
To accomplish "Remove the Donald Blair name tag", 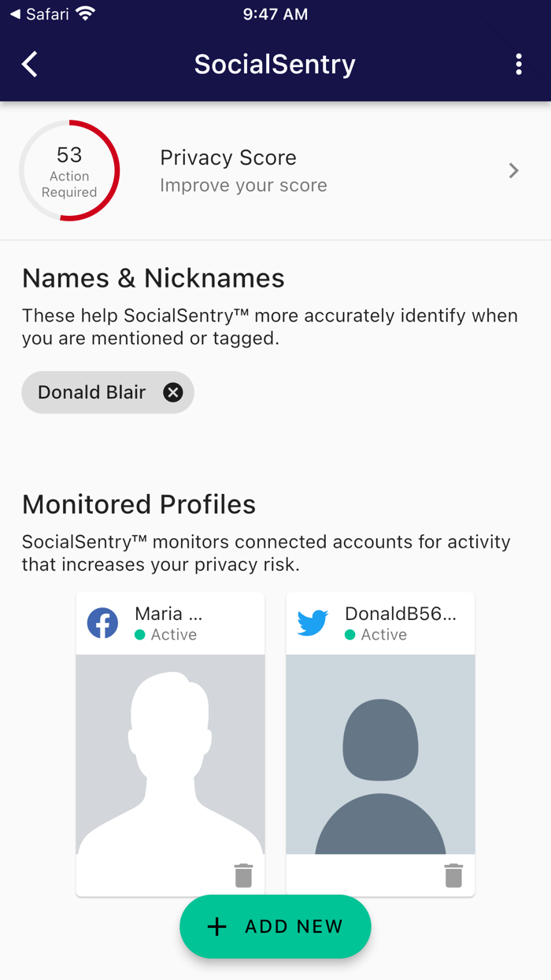I will (173, 392).
